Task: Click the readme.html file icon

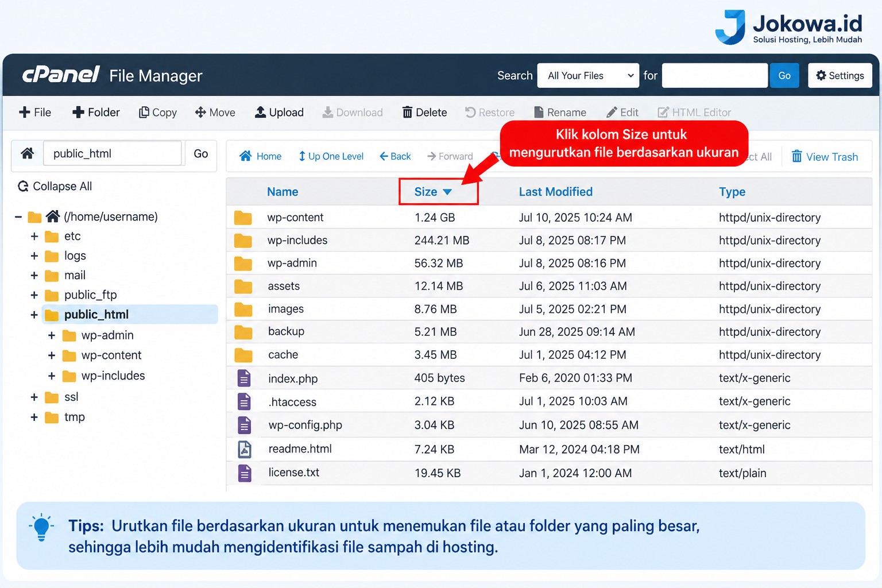Action: point(244,449)
